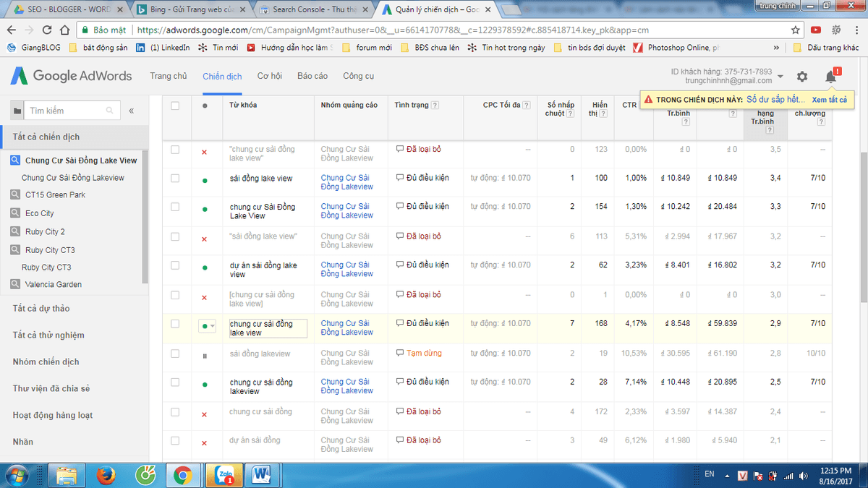
Task: Click the pause status icon for sài đồng lakeview
Action: click(x=205, y=355)
